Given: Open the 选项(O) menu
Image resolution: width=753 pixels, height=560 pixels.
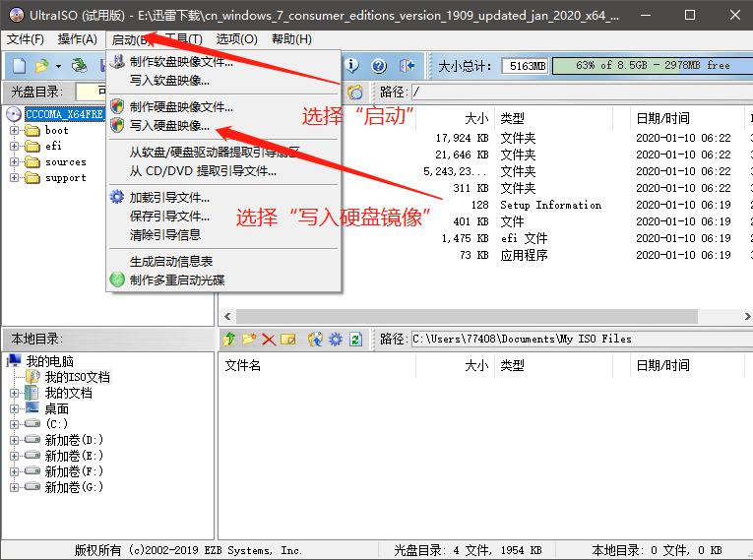Looking at the screenshot, I should [237, 39].
